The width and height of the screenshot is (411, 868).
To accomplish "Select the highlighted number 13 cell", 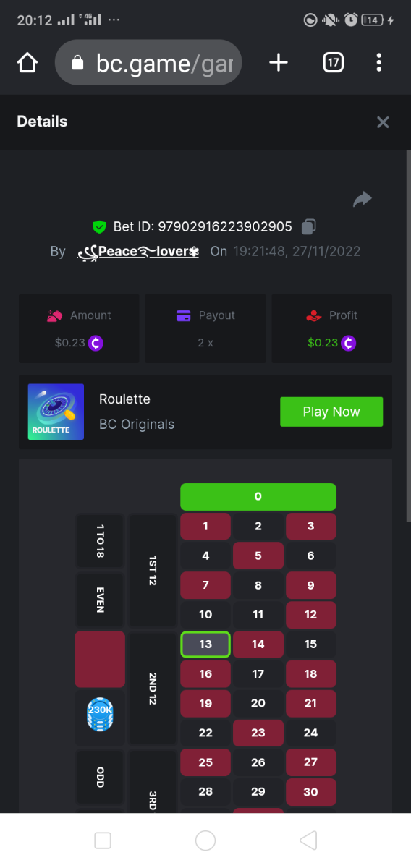I will [x=205, y=644].
